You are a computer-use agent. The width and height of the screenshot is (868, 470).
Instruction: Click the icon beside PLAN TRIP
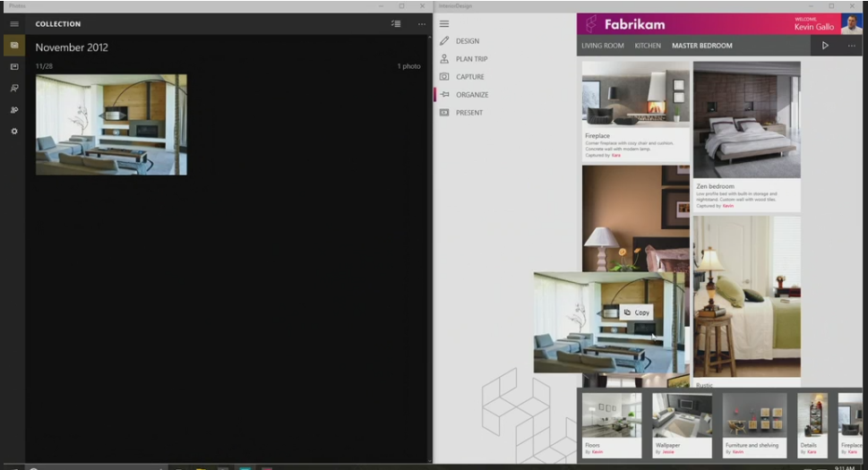(444, 58)
